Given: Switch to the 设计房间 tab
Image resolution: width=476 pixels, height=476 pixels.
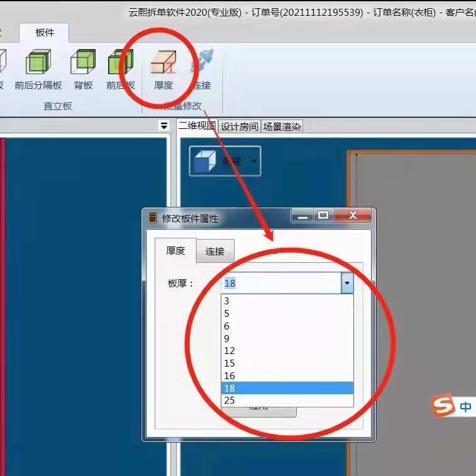Looking at the screenshot, I should click(x=240, y=126).
